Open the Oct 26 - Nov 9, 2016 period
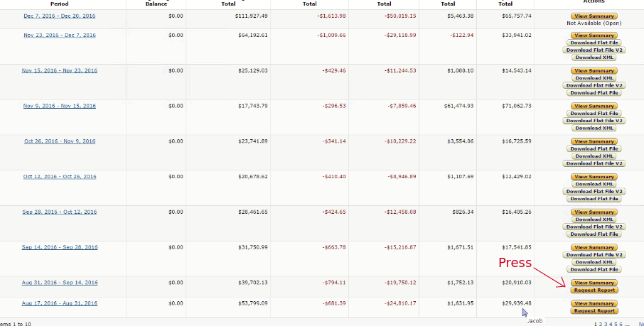Viewport: 644px width, 326px height. pos(60,141)
